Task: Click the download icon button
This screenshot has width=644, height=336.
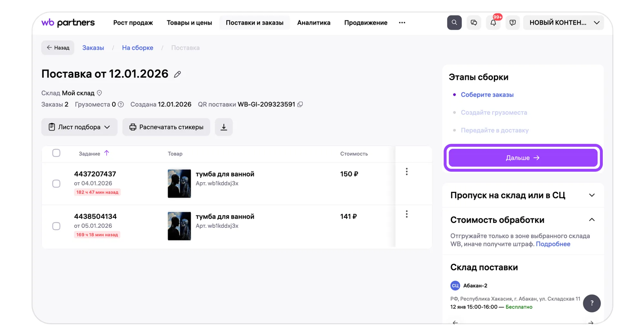Action: 224,127
